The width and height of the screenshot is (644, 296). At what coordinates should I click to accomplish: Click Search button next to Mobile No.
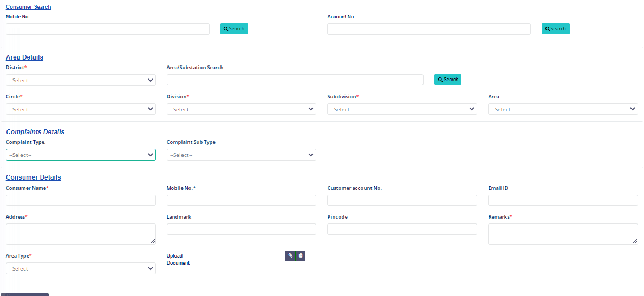click(234, 29)
